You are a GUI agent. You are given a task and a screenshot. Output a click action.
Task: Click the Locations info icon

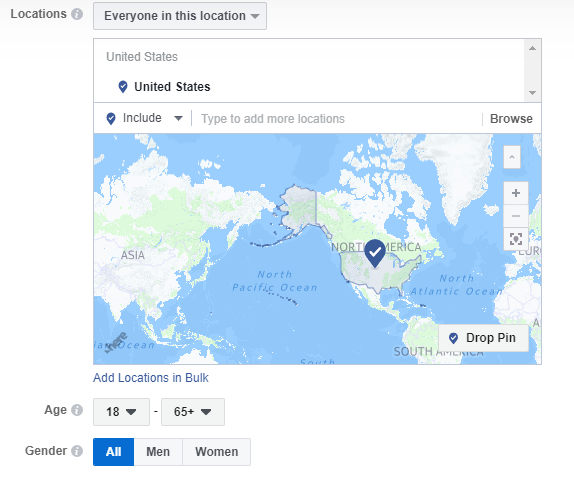click(77, 14)
